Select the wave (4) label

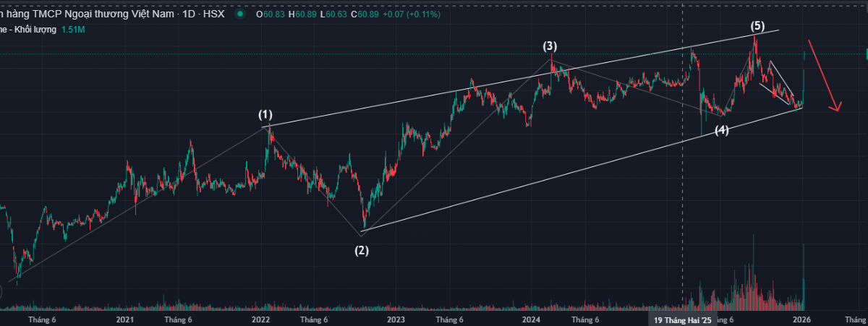click(x=721, y=131)
